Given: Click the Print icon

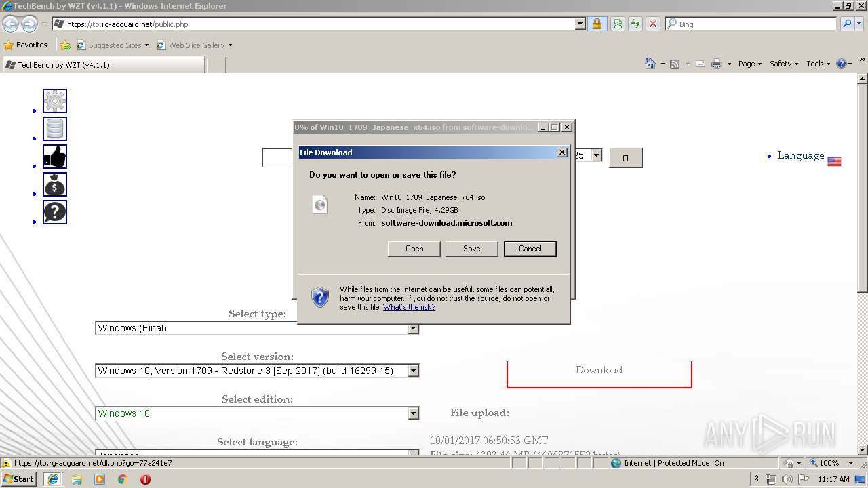Looking at the screenshot, I should [717, 64].
